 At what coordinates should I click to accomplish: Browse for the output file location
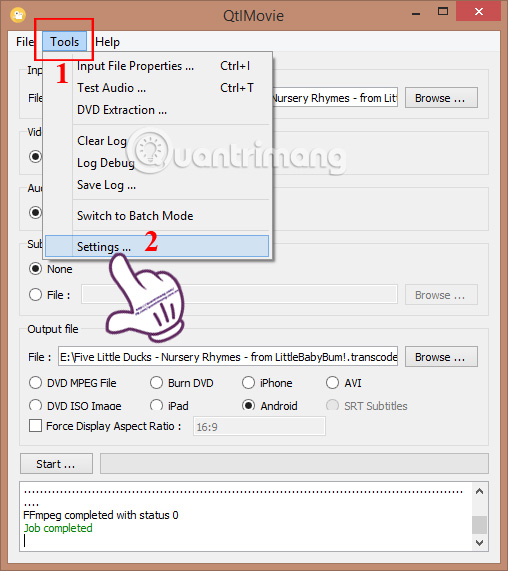(441, 357)
